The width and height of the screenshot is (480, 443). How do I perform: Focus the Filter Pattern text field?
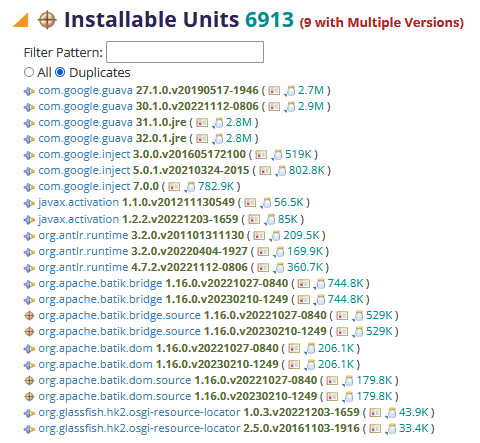tap(185, 52)
